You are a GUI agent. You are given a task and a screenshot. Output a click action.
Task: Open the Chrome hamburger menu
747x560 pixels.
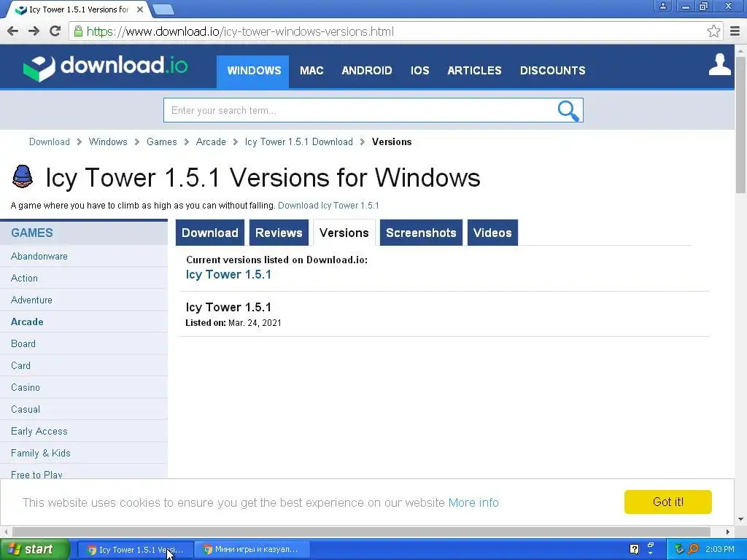click(735, 31)
